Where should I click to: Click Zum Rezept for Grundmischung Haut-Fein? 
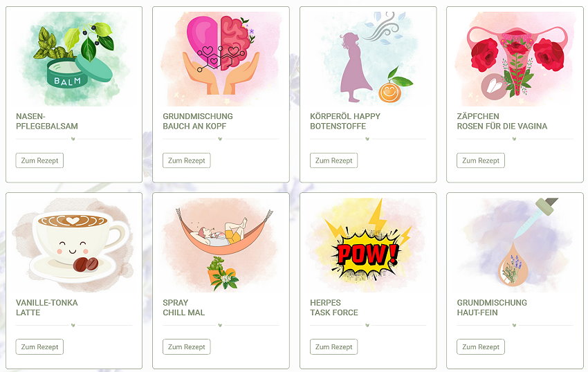(481, 347)
